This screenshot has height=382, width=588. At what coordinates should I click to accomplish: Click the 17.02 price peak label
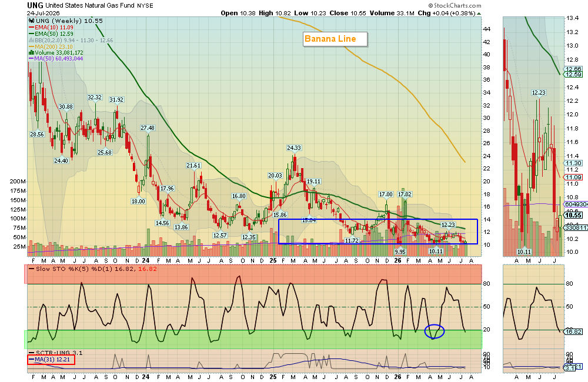click(405, 194)
